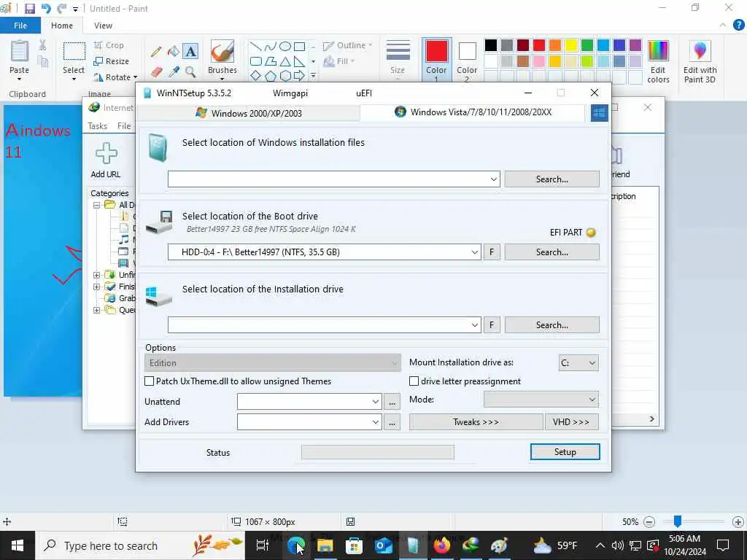Click the F format button beside Boot drive
This screenshot has height=560, width=747.
click(x=492, y=252)
